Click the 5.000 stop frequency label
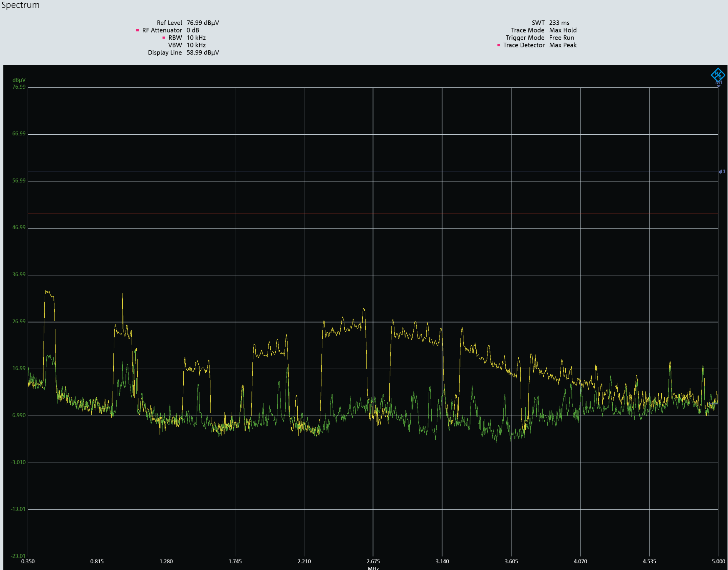728x570 pixels. [719, 562]
